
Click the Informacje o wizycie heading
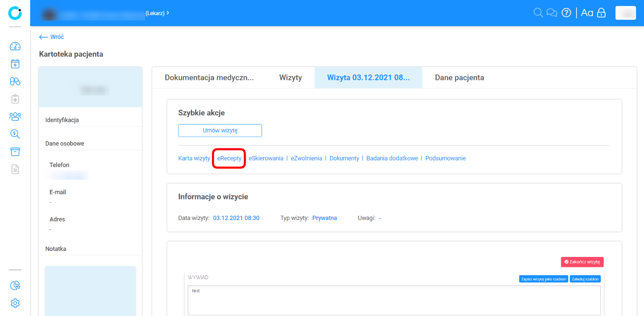click(213, 197)
